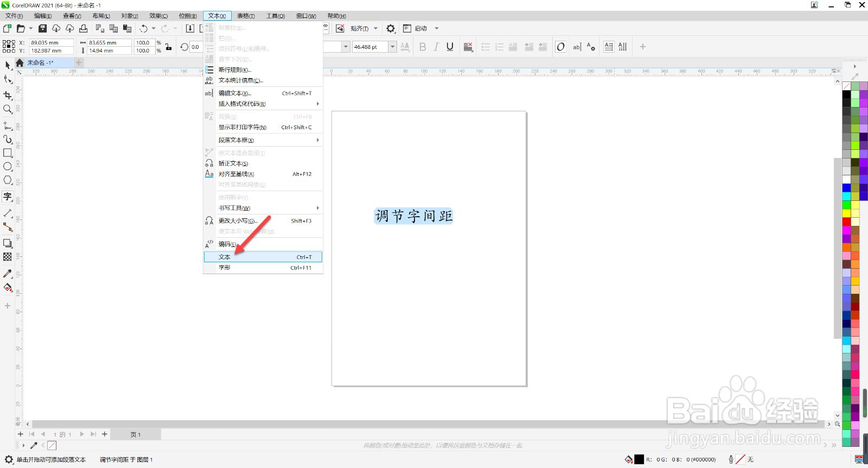This screenshot has width=868, height=468.
Task: Click the interactive OpenType O button
Action: [561, 47]
